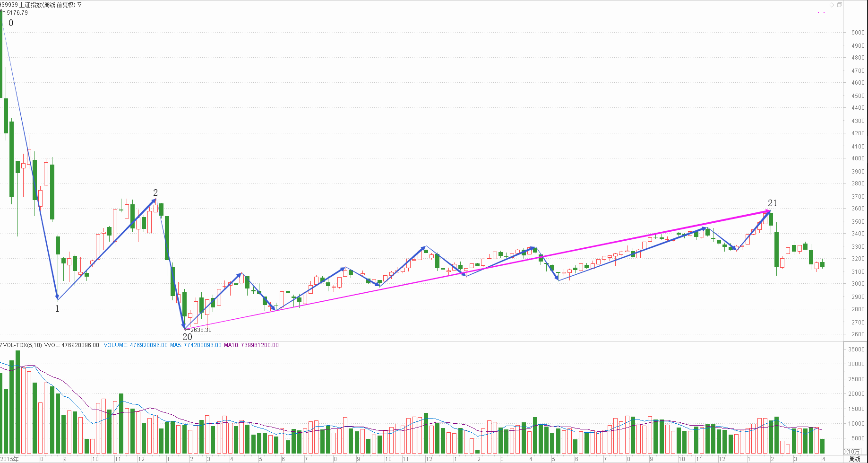Click the 2015年 label on time axis
This screenshot has height=463, width=868.
click(x=9, y=459)
